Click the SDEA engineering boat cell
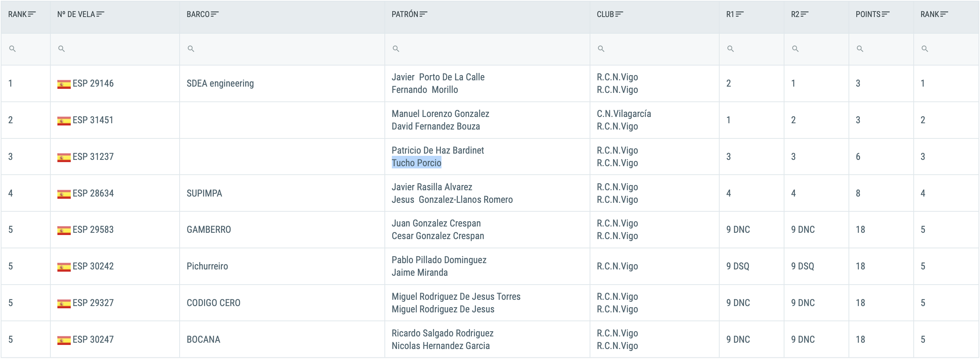This screenshot has height=359, width=980. pos(282,83)
